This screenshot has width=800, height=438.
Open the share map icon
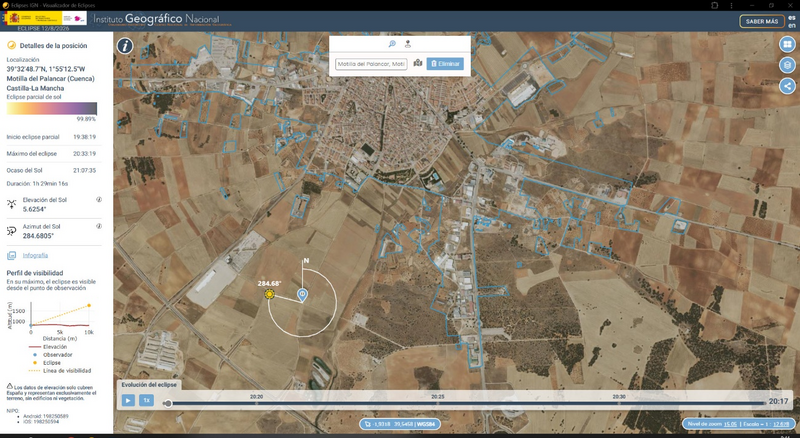(x=787, y=86)
